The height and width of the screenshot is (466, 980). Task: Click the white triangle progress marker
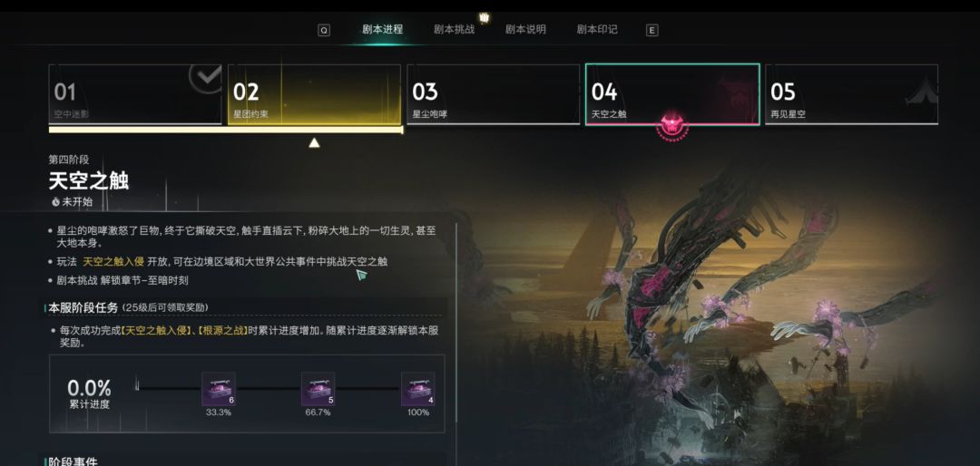pos(314,143)
